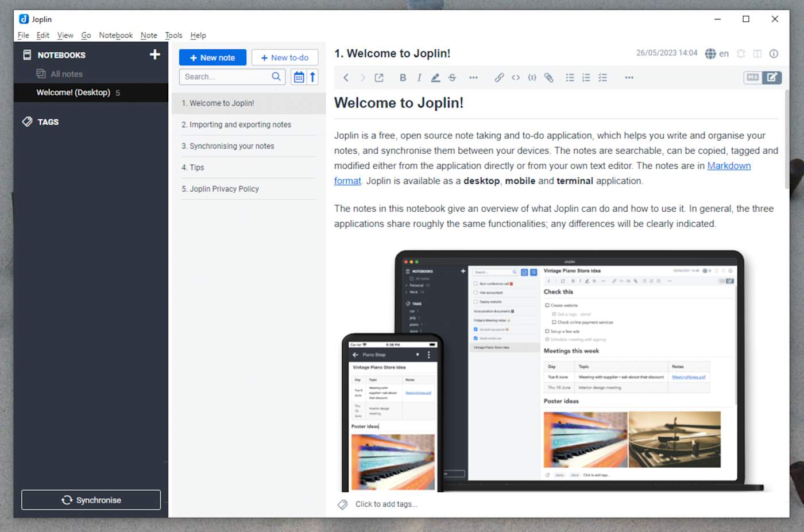
Task: Click the Joplin app icon in title bar
Action: pyautogui.click(x=24, y=19)
